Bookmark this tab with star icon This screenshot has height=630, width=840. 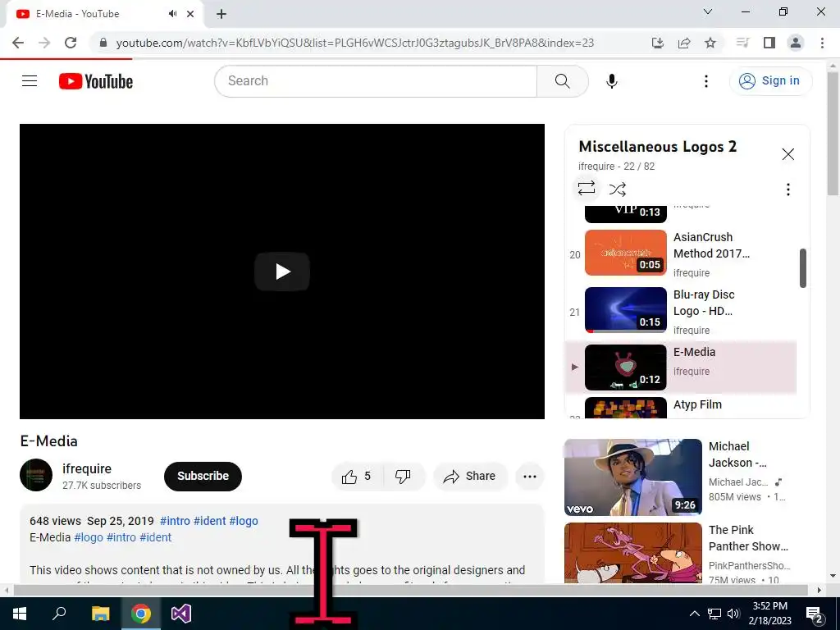[710, 43]
